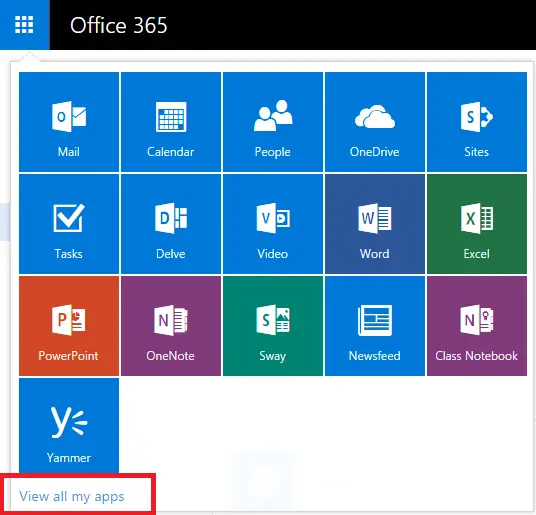Open the Class Notebook tile
Image resolution: width=536 pixels, height=515 pixels.
coord(477,326)
